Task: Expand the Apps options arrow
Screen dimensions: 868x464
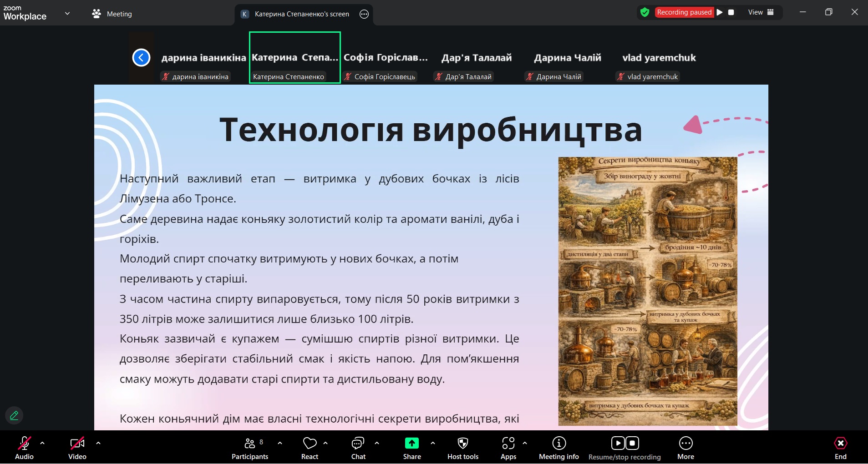Action: [525, 443]
